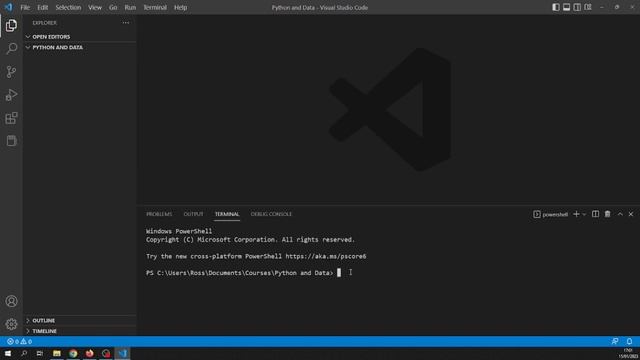Open Customize Layout icon
Viewport: 640px width, 360px height.
[588, 7]
